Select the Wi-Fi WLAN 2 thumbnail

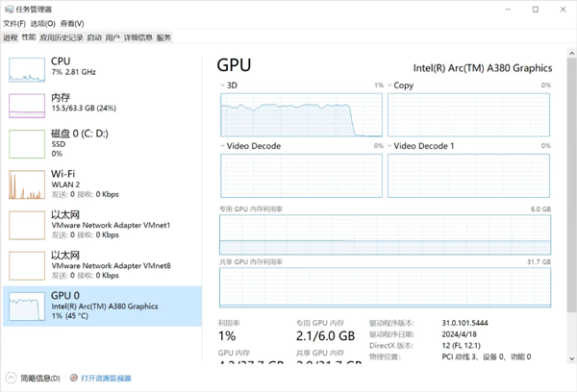[27, 184]
